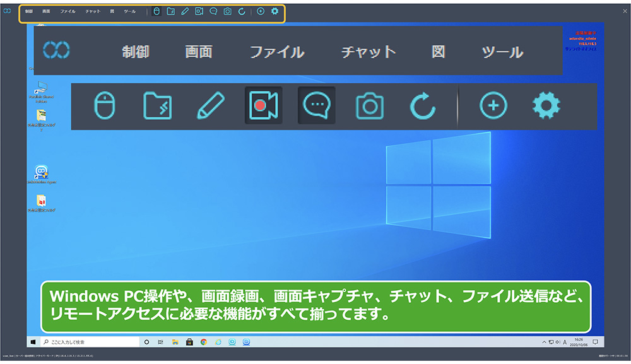Click the small infinity logo beside the compact toolbar
This screenshot has height=364, width=631.
point(7,11)
